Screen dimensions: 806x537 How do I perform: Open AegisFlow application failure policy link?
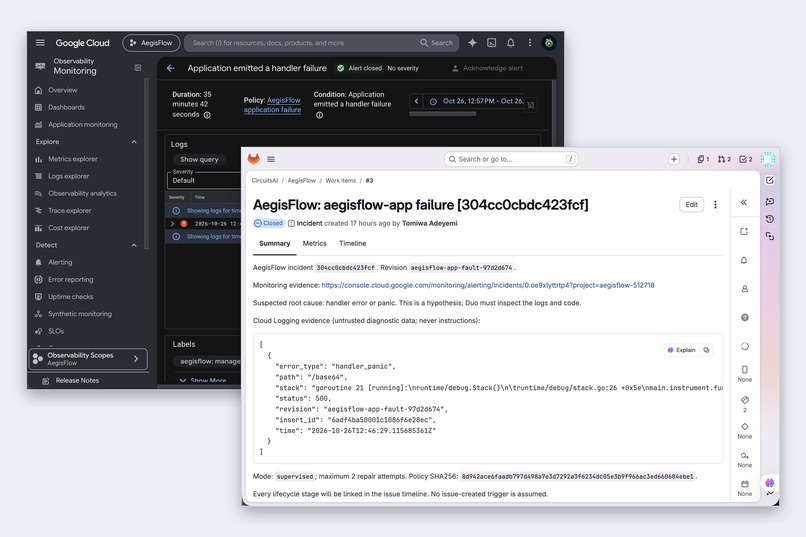click(x=272, y=105)
